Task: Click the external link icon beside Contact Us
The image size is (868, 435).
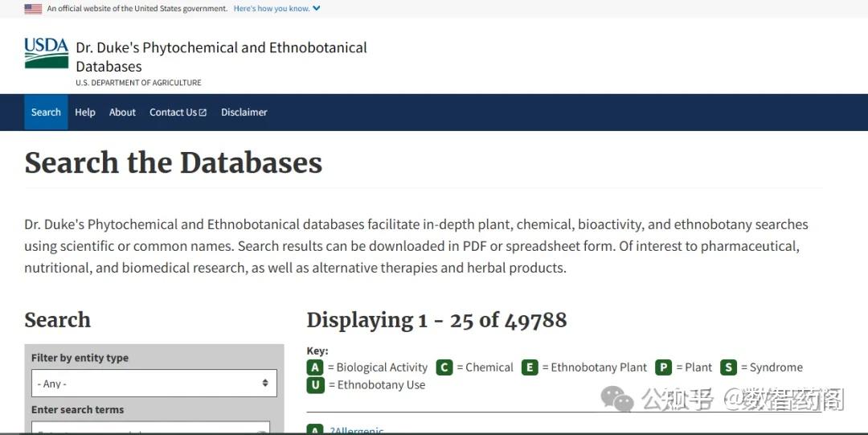Action: click(x=203, y=113)
